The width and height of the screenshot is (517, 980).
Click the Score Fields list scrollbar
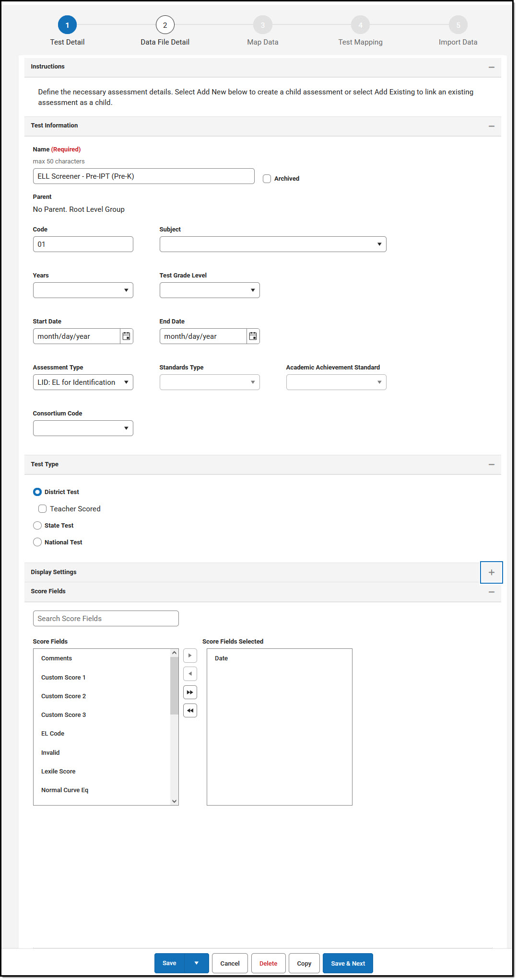pyautogui.click(x=174, y=685)
